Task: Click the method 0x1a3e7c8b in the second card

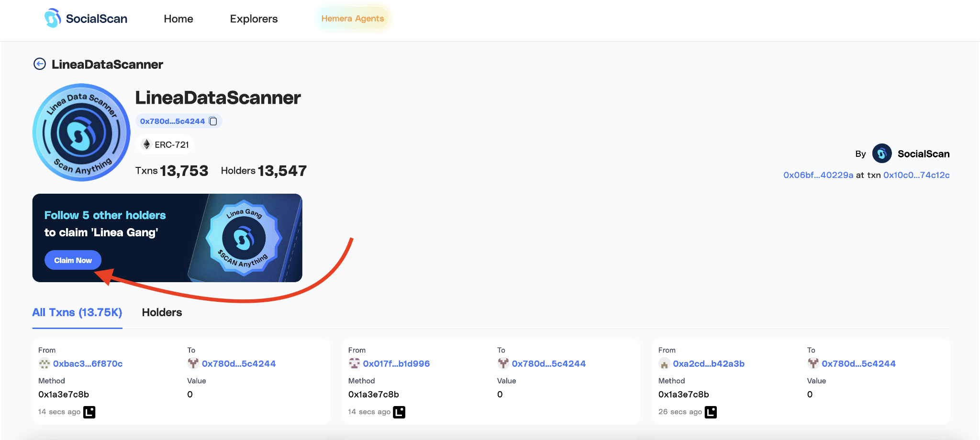Action: [374, 395]
